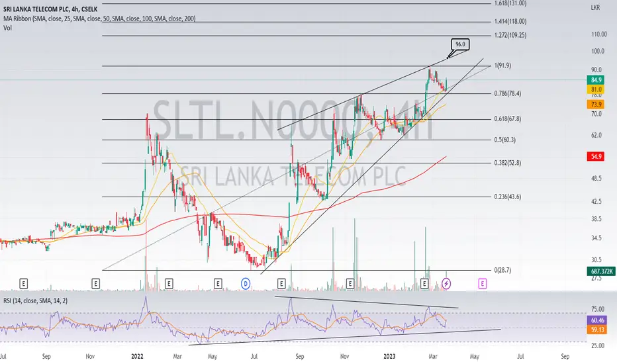Click the 42.5 price axis value

pos(596,201)
